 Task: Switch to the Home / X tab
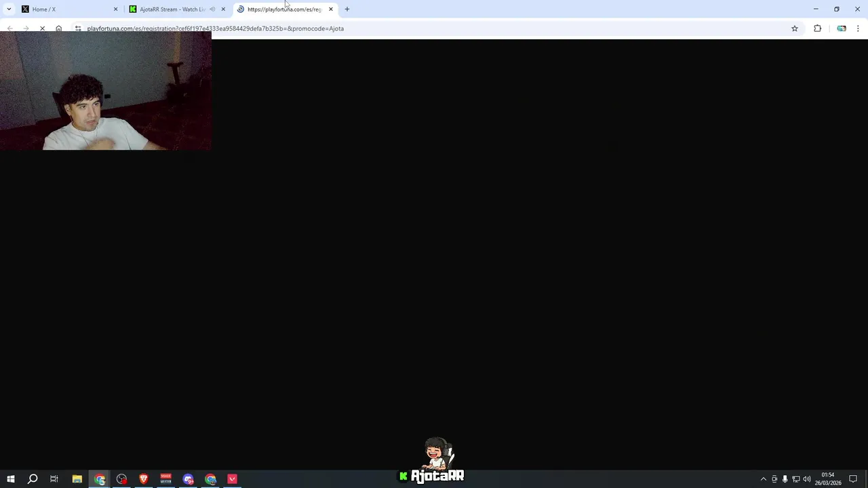tap(68, 9)
